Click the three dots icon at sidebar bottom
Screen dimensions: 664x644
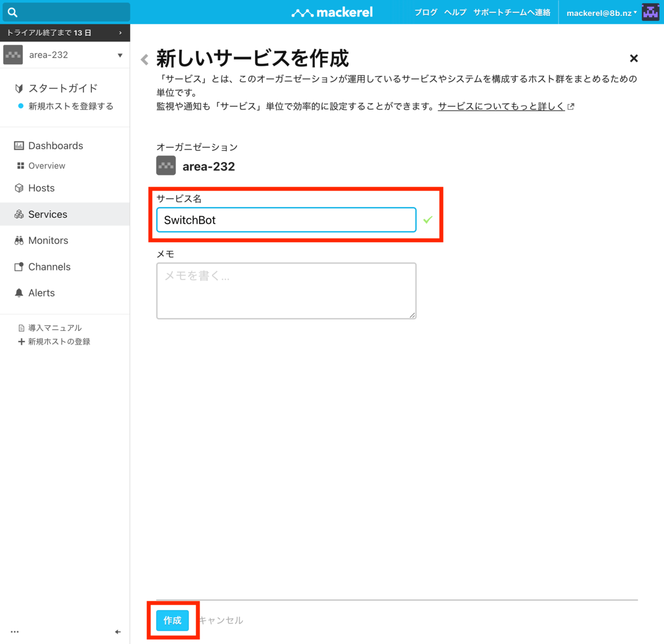tap(15, 631)
